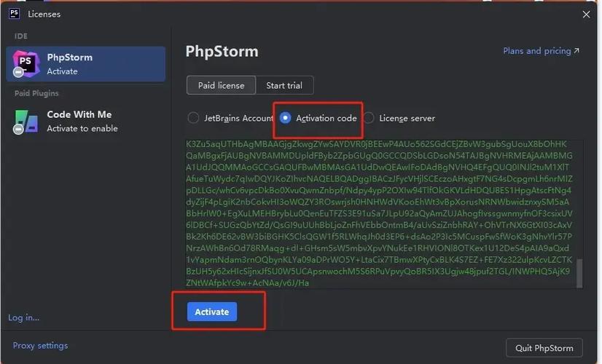Viewport: 602px width, 364px height.
Task: Open Proxy settings link
Action: click(x=40, y=346)
